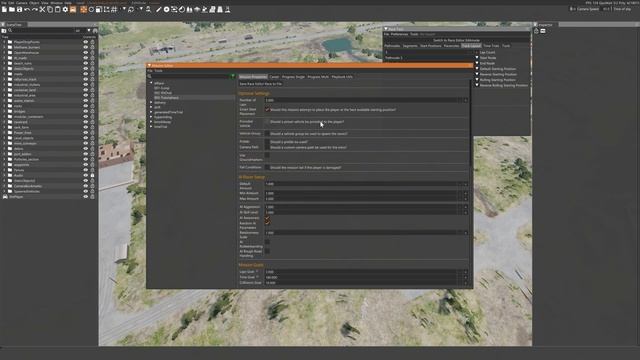The image size is (640, 360).
Task: Collapse the first expanded mission group
Action: (x=151, y=83)
